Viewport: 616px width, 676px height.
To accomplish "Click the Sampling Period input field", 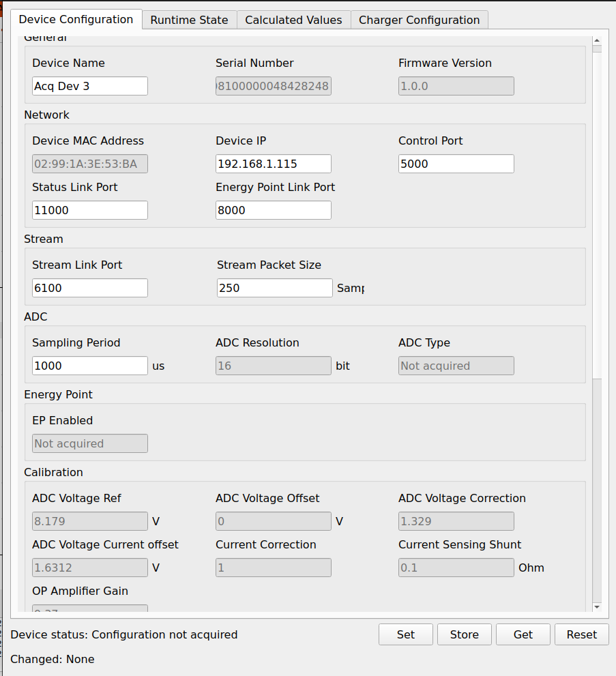I will [x=90, y=366].
